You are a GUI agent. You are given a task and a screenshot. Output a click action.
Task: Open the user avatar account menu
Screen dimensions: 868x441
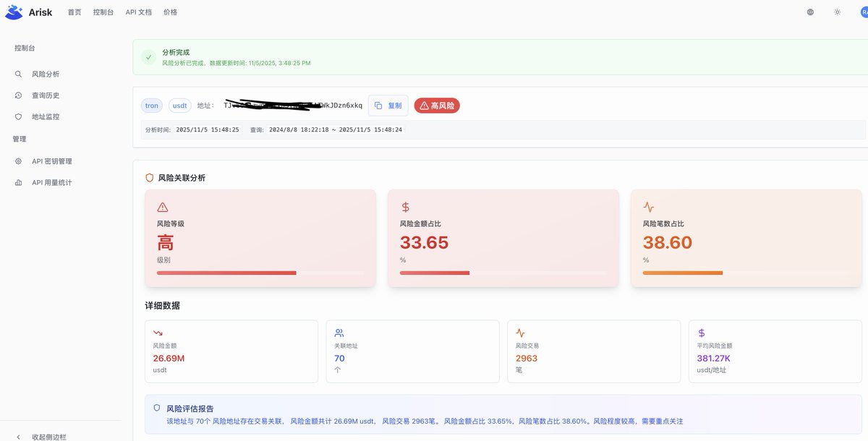[x=862, y=12]
